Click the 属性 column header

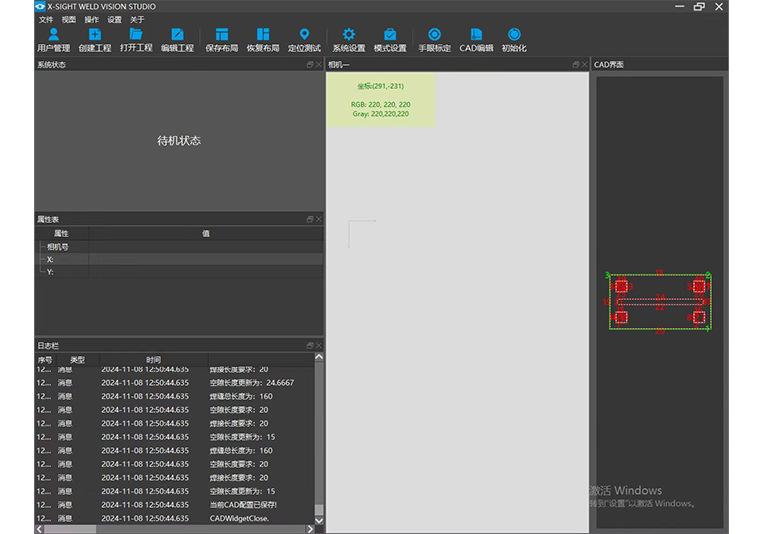point(61,234)
